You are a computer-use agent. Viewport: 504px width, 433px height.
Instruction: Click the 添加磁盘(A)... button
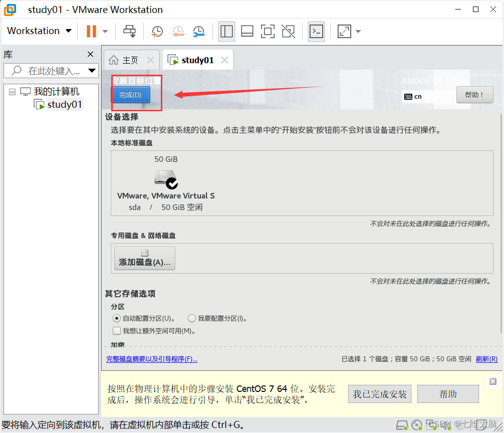coord(145,258)
